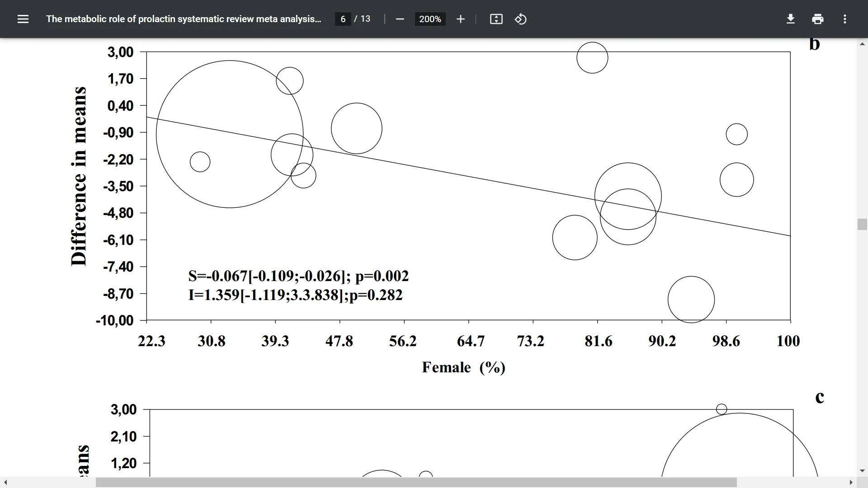Image resolution: width=868 pixels, height=488 pixels.
Task: Click the panel b y-axis value 0,40
Action: pyautogui.click(x=121, y=106)
